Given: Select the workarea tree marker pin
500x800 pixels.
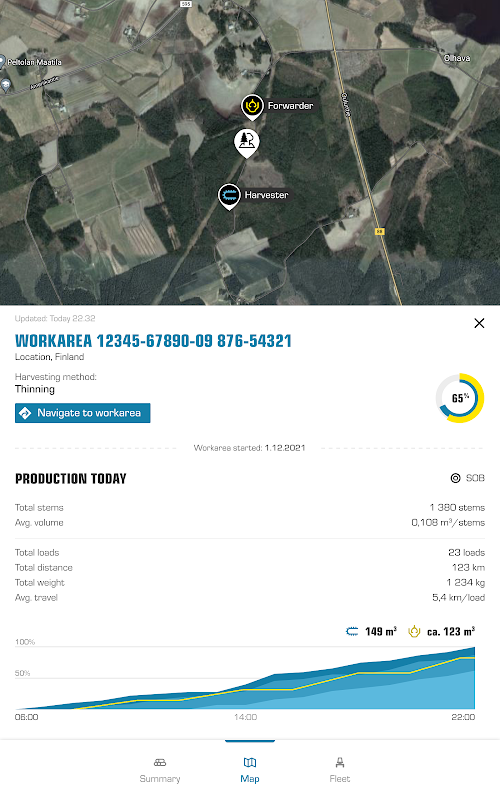Looking at the screenshot, I should click(x=247, y=142).
